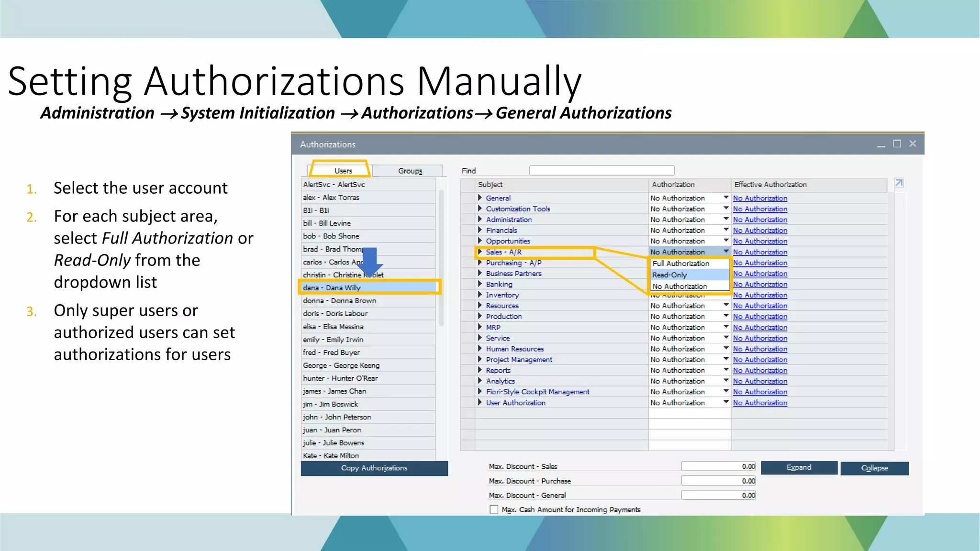
Task: Select the Human Resources subject
Action: [514, 349]
